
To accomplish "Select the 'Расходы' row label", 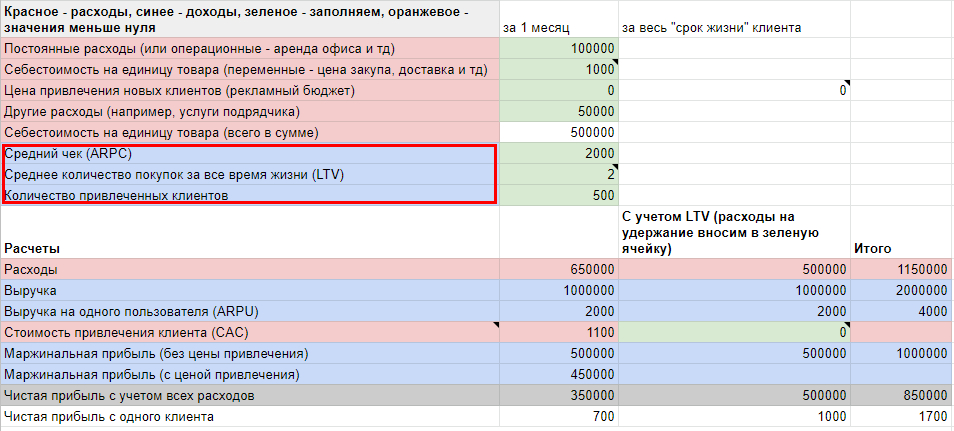I will pyautogui.click(x=249, y=269).
